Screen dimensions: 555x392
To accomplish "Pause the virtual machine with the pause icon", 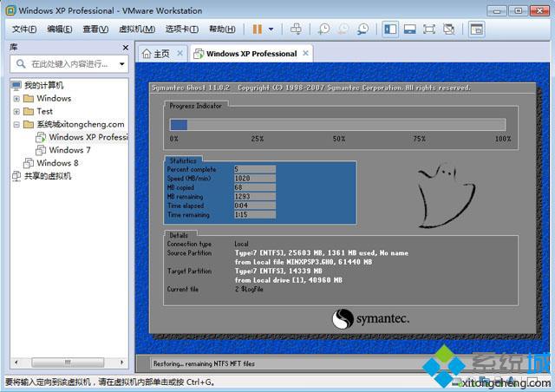I will pos(258,29).
